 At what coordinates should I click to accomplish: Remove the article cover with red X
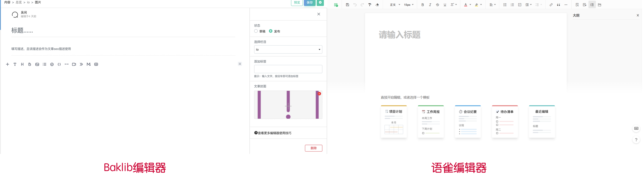click(x=319, y=94)
